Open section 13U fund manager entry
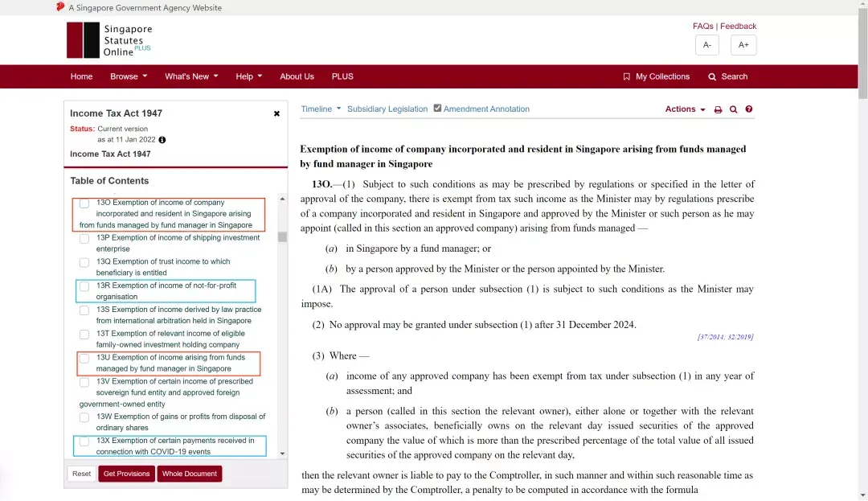This screenshot has height=501, width=868. pos(170,363)
